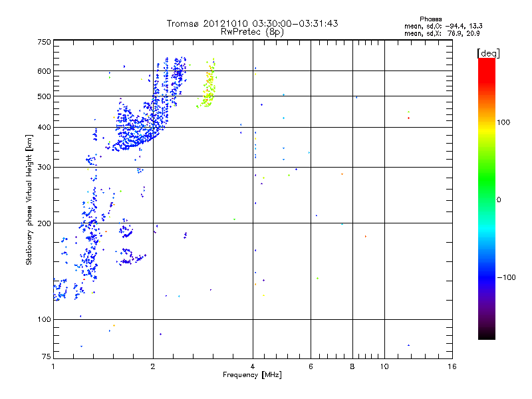The height and width of the screenshot is (399, 532).
Task: Click the 'mean, sd,O: -94.4, 13.3' line
Action: tap(443, 26)
